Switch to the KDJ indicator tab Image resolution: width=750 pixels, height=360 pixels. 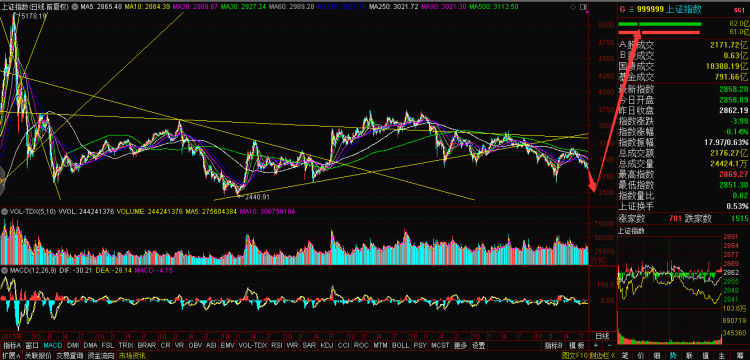pyautogui.click(x=327, y=345)
